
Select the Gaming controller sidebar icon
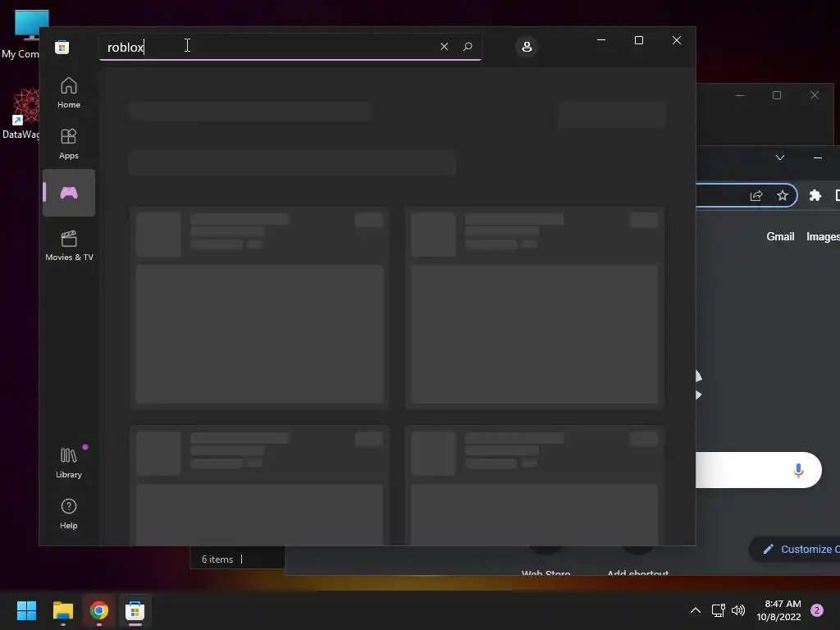(69, 193)
